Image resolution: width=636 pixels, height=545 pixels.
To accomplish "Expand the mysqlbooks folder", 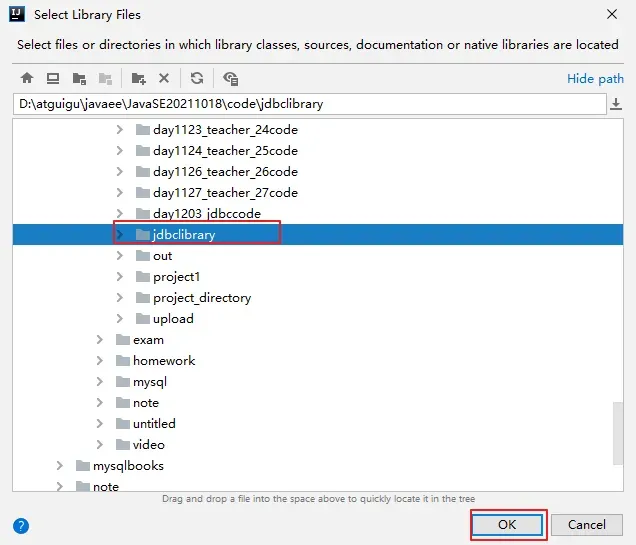I will (x=60, y=466).
